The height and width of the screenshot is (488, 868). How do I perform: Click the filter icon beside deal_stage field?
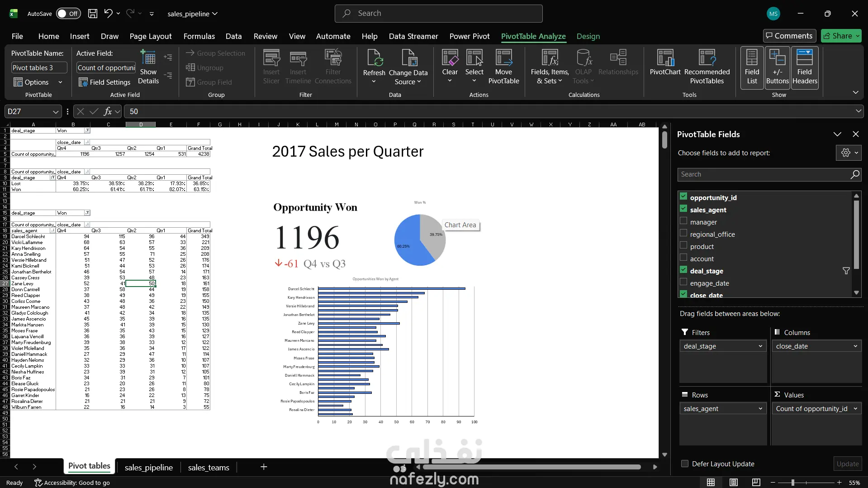pos(846,271)
